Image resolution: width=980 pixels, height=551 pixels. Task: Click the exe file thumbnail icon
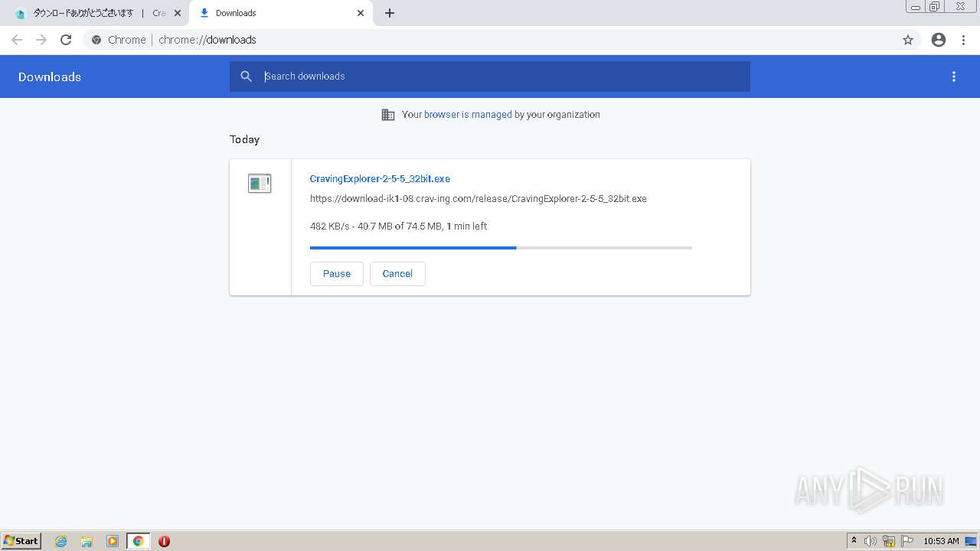coord(260,183)
